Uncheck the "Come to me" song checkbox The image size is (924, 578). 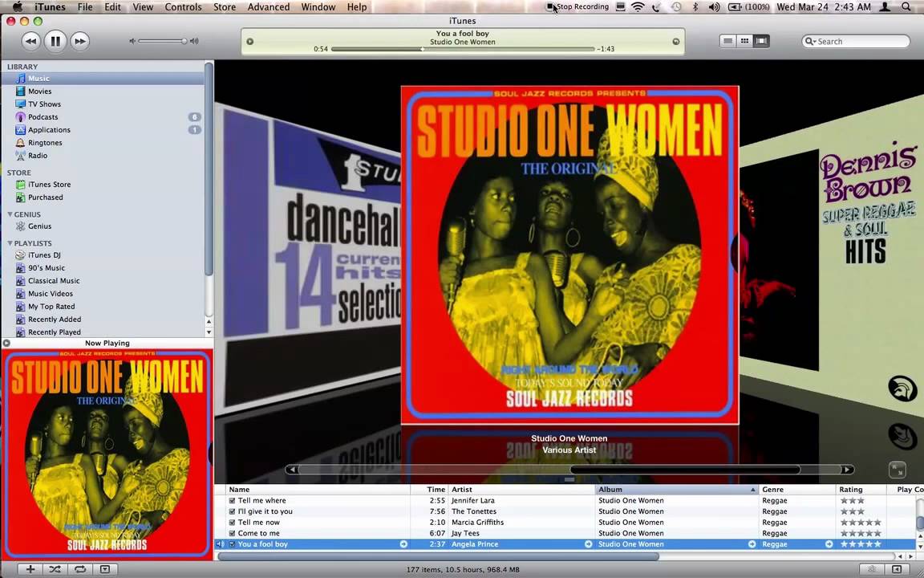232,533
